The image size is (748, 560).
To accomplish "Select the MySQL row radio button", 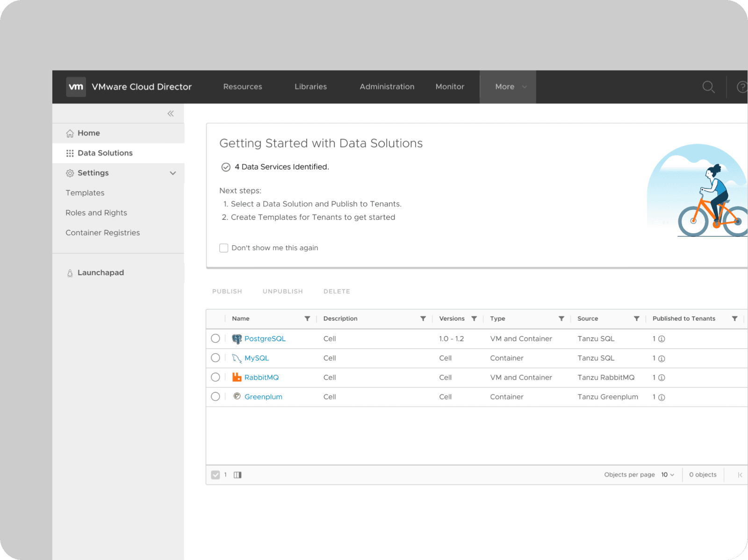I will pos(216,358).
